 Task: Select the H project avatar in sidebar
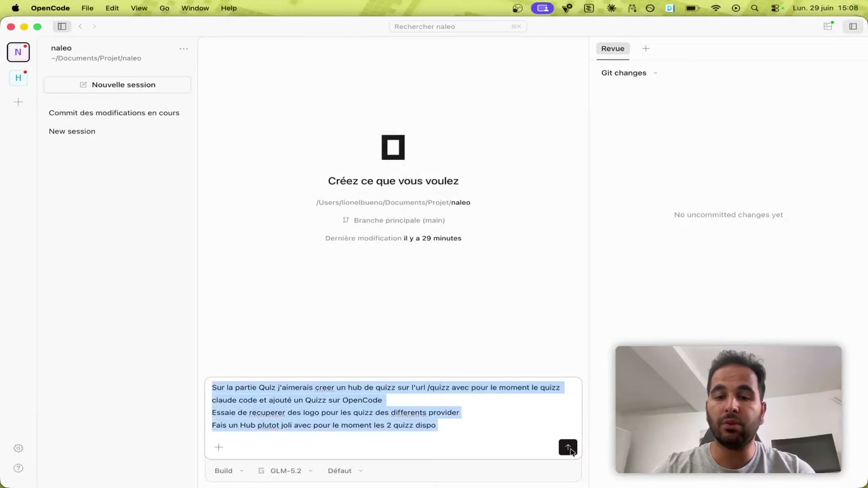pos(18,78)
